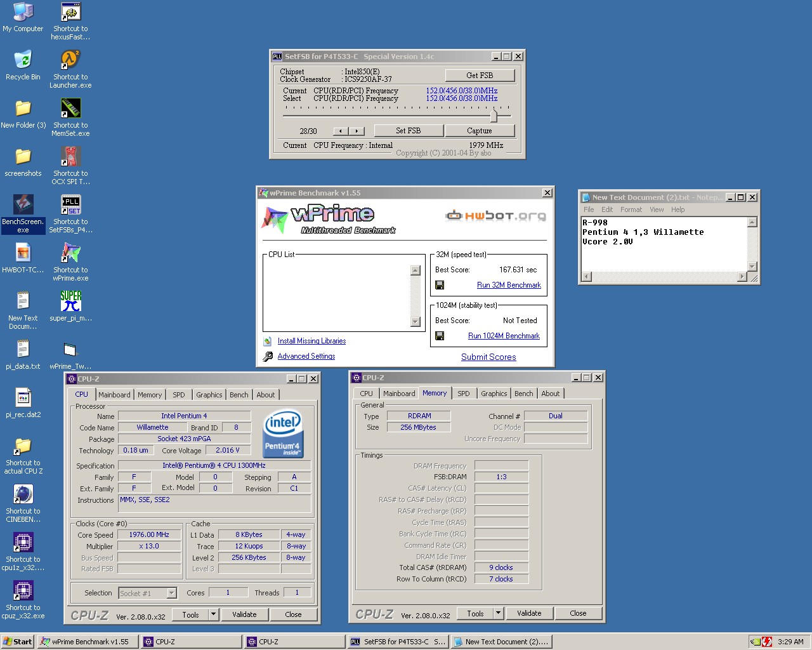Screen dimensions: 812x650
Task: Select Shortcut to OCX SPI T icon
Action: point(70,166)
